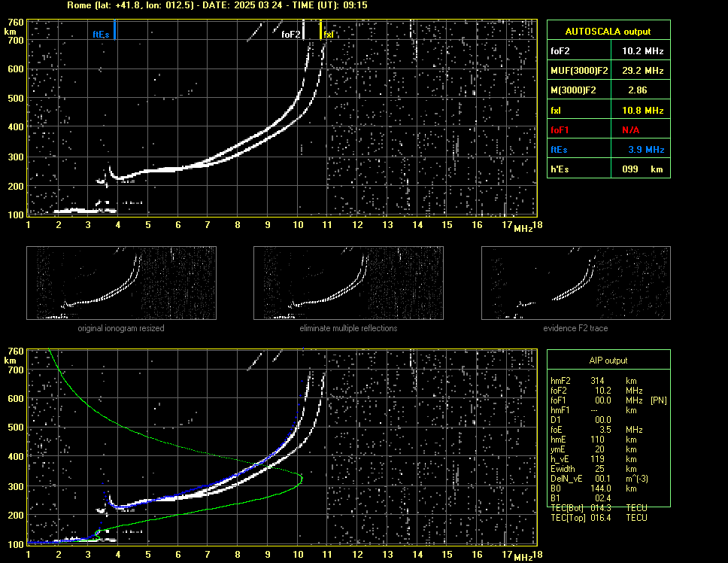Select the TEC[Bot] value 014.3
Screen dimensions: 728x563
click(x=600, y=508)
